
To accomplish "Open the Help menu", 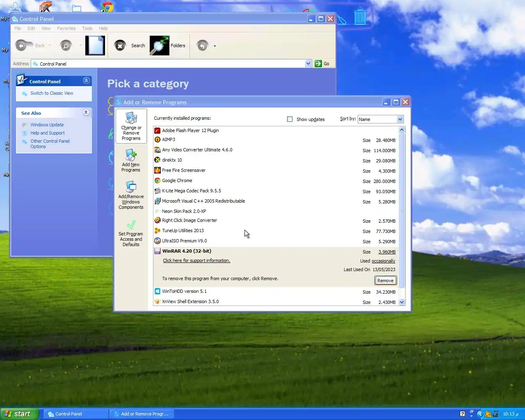I will pos(103,28).
